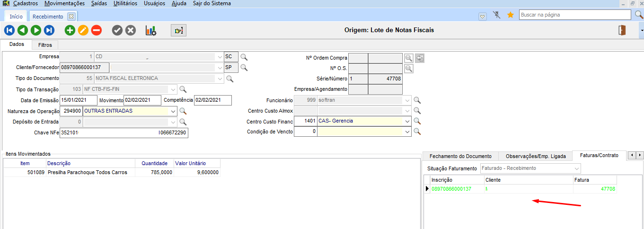The image size is (644, 229).
Task: Go to the first record
Action: [9, 30]
